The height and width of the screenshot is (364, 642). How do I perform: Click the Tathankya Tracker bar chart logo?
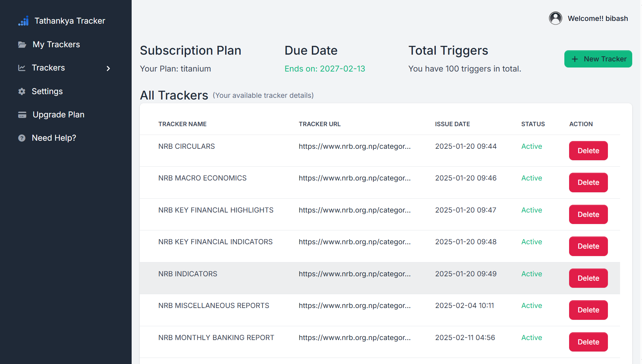point(23,21)
